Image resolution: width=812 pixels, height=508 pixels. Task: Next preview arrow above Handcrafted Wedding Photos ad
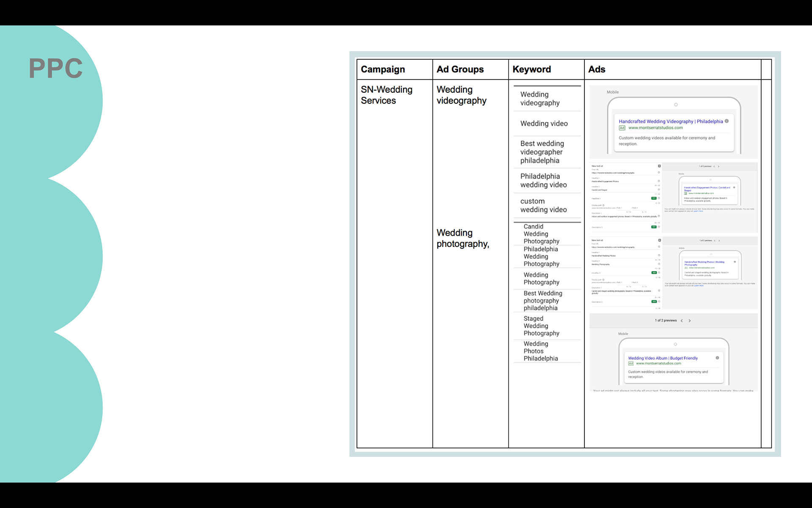pyautogui.click(x=719, y=240)
